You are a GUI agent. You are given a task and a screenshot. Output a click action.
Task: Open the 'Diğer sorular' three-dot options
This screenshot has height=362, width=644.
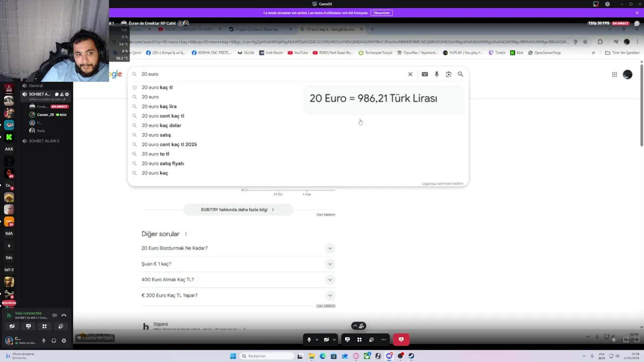pos(186,234)
